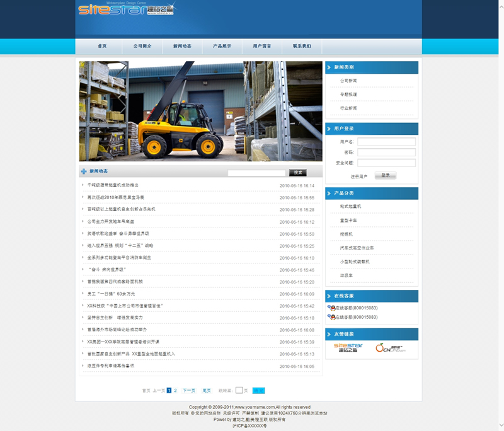Open the 公司新闻 news category
Image resolution: width=504 pixels, height=431 pixels.
(x=348, y=81)
